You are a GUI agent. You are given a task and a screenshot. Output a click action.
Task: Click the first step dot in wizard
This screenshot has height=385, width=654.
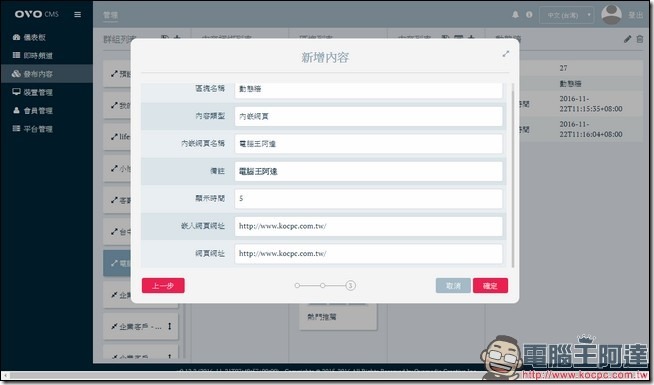[x=297, y=286]
